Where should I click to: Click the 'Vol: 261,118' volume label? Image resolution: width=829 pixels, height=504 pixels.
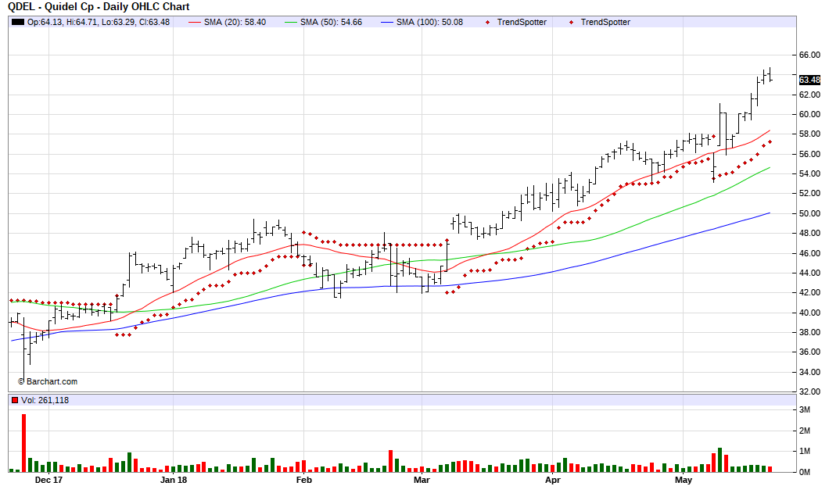point(45,400)
